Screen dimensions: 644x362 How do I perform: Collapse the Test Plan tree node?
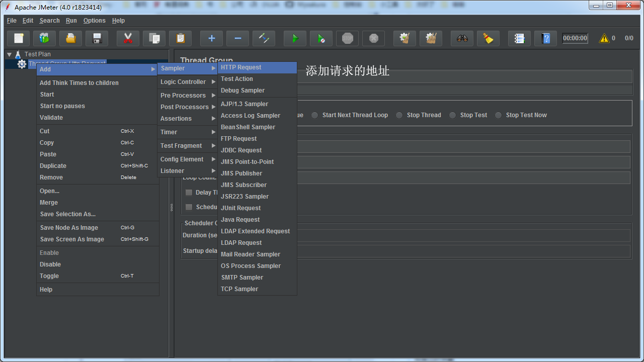point(10,54)
